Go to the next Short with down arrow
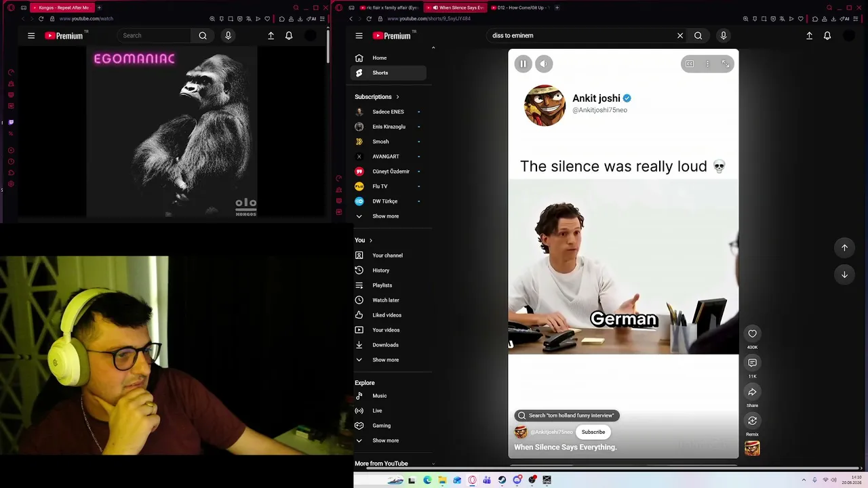Viewport: 868px width, 488px height. (x=844, y=274)
